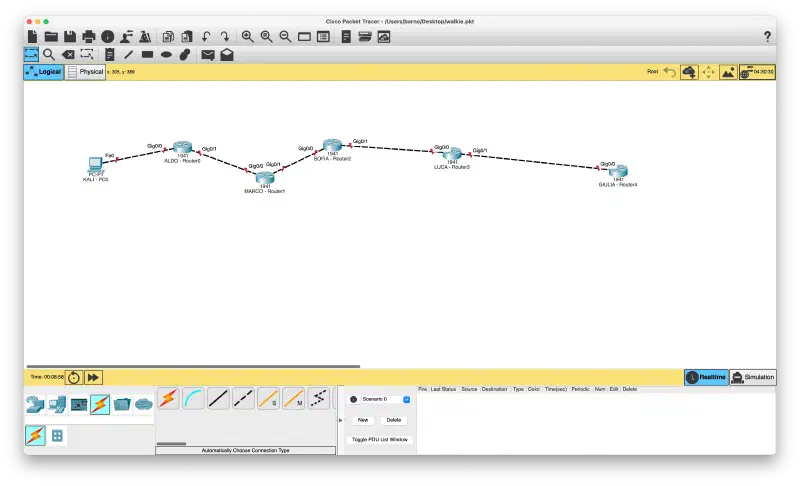Open an existing file with the folder icon

[51, 36]
